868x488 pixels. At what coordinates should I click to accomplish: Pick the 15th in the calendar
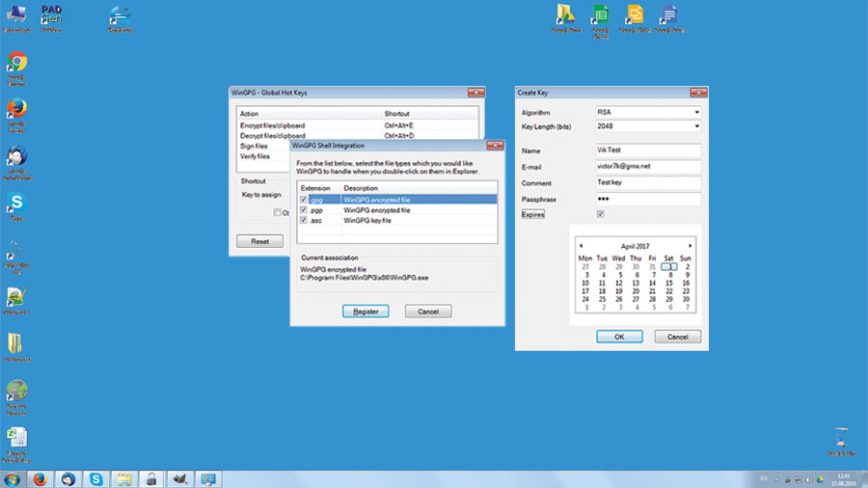click(x=668, y=283)
